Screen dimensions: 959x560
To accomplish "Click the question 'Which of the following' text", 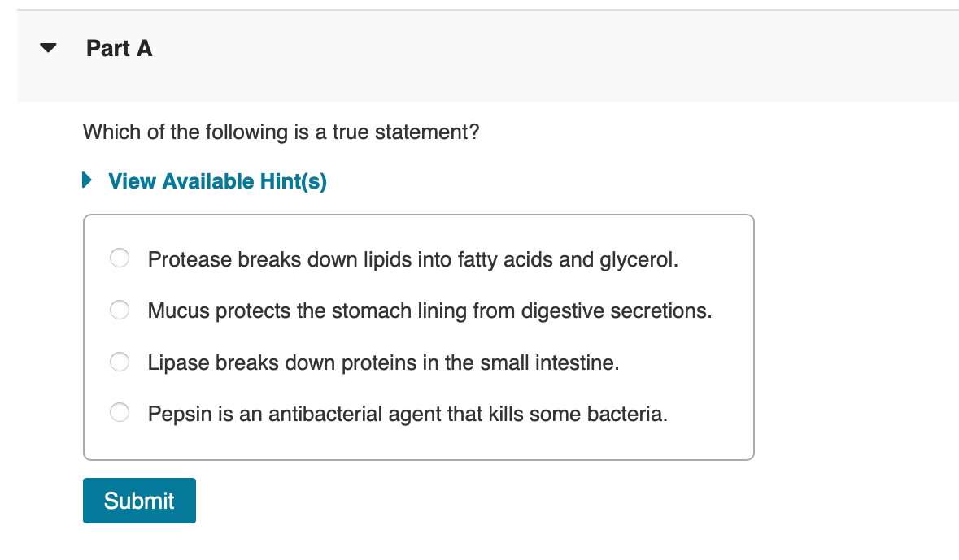I will (x=281, y=132).
